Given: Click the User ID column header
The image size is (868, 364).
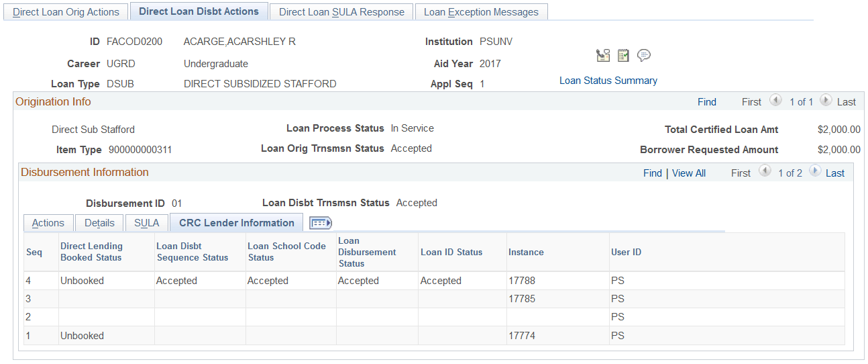Looking at the screenshot, I should pyautogui.click(x=626, y=253).
